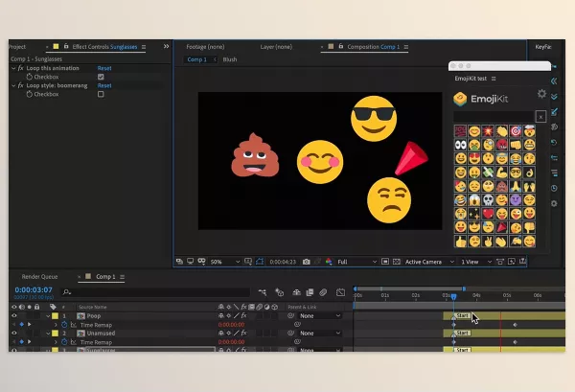Screen dimensions: 575x392
Task: Collapse the Unamused layer properties
Action: pyautogui.click(x=48, y=333)
